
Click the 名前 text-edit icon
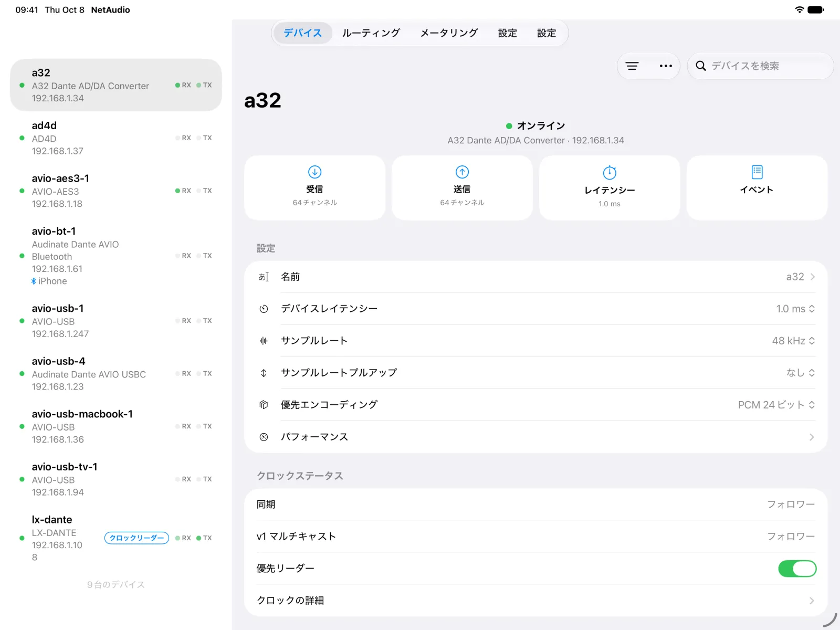[264, 277]
